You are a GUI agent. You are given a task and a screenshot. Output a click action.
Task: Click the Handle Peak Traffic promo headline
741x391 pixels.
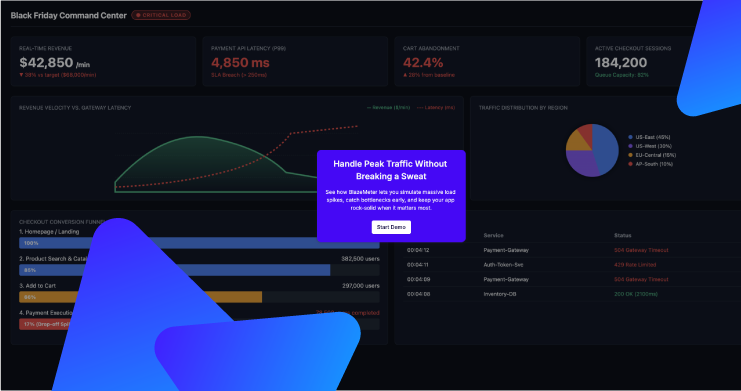(390, 170)
